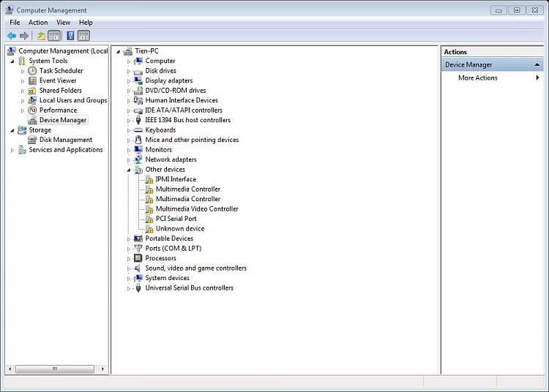Click the Device Manager actions header
This screenshot has height=392, width=549.
click(492, 64)
